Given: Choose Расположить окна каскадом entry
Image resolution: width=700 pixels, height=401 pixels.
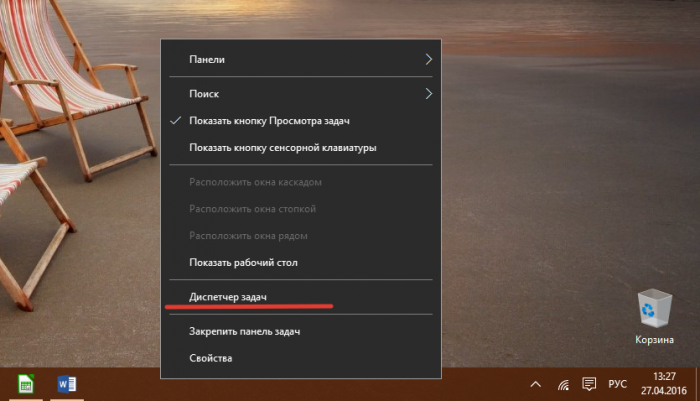Looking at the screenshot, I should (x=255, y=182).
